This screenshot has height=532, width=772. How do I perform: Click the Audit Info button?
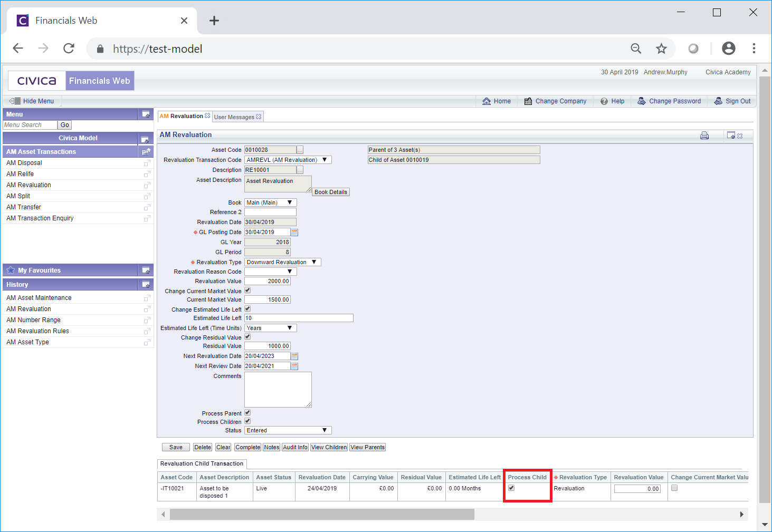[x=295, y=447]
